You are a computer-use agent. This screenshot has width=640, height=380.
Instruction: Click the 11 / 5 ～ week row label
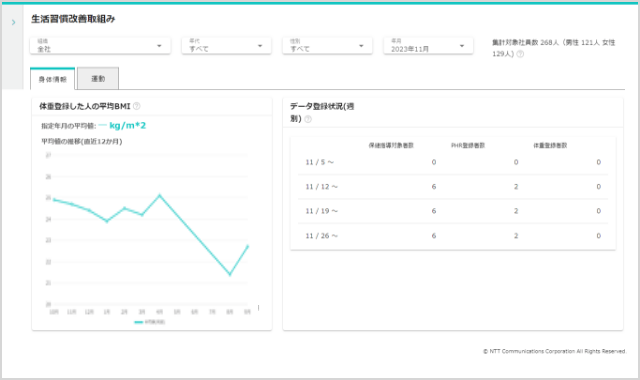coord(320,162)
